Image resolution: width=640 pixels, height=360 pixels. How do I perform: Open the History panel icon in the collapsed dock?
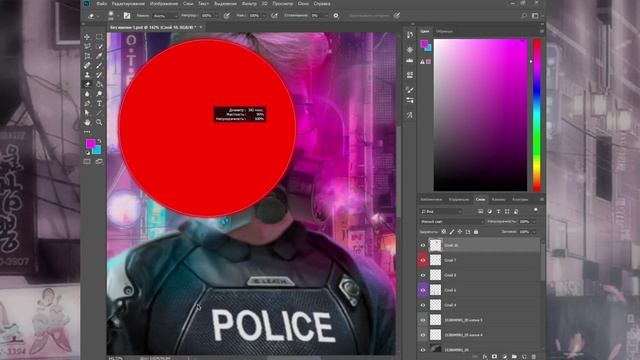[410, 35]
